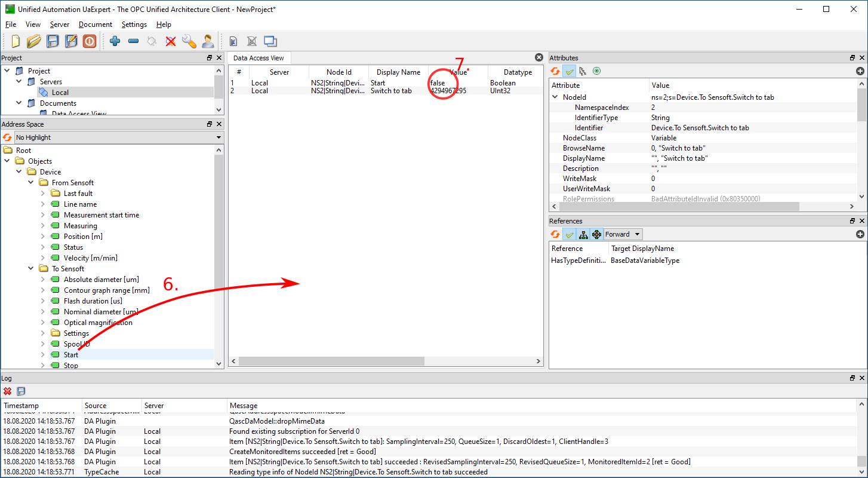Save the project with the floppy icon
This screenshot has height=478, width=868.
(x=53, y=41)
